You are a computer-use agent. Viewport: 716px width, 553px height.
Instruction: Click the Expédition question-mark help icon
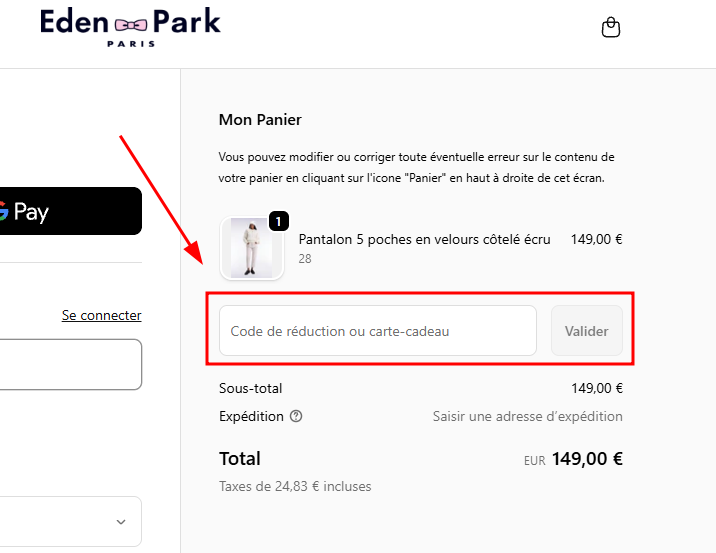tap(296, 416)
